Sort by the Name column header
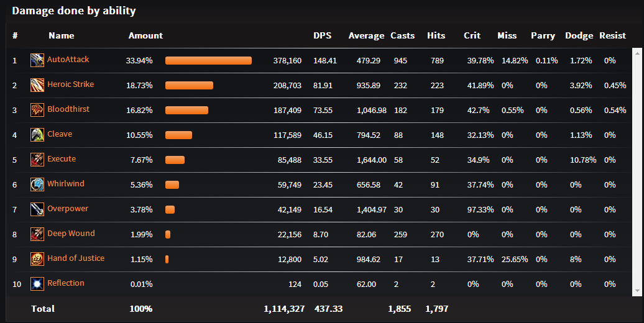This screenshot has width=644, height=323. point(62,36)
